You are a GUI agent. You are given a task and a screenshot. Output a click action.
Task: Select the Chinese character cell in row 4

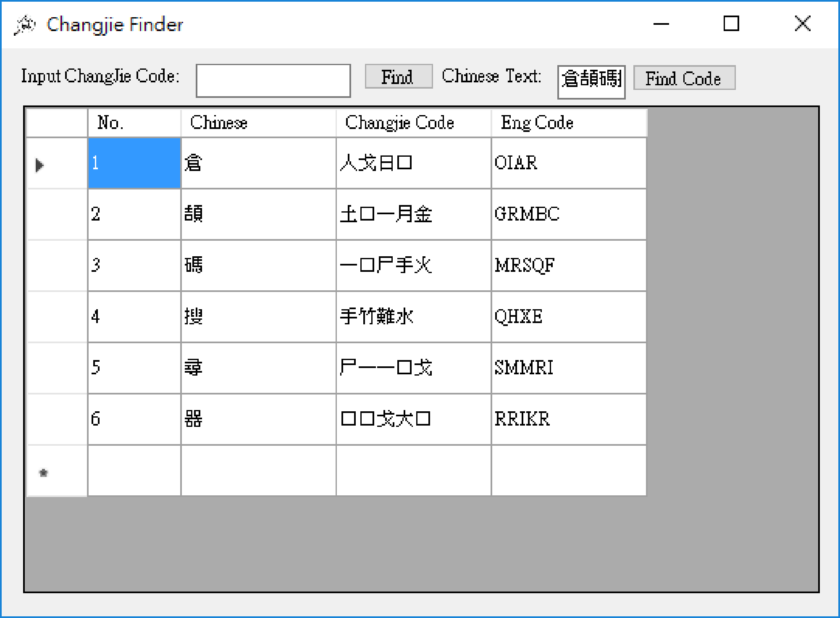point(258,317)
